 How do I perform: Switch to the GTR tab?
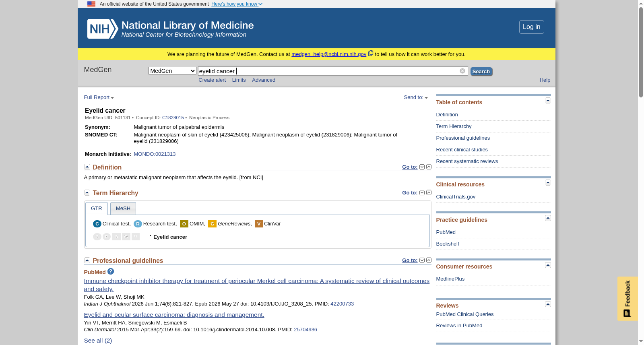point(97,209)
